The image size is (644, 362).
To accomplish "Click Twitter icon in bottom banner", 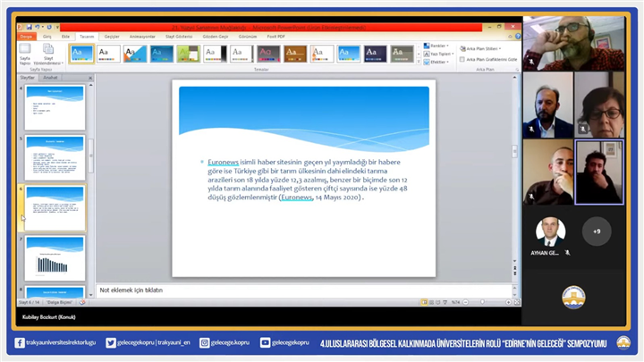I will point(111,342).
